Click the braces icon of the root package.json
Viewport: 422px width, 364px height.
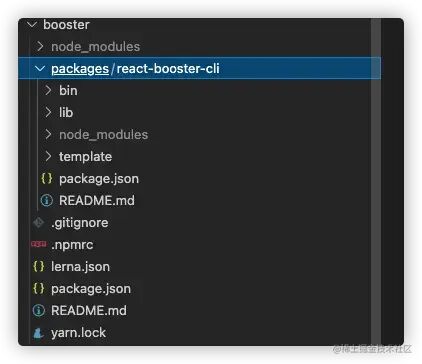pos(39,288)
